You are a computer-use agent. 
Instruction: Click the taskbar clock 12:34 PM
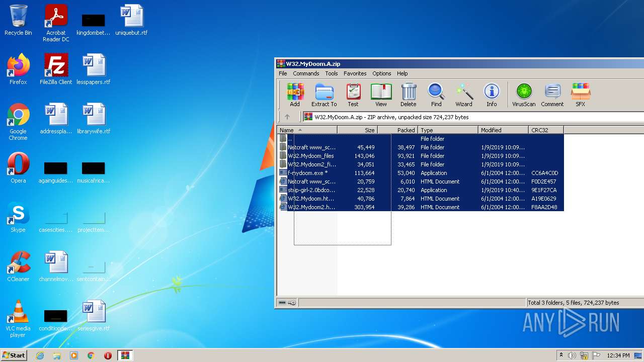tap(618, 355)
